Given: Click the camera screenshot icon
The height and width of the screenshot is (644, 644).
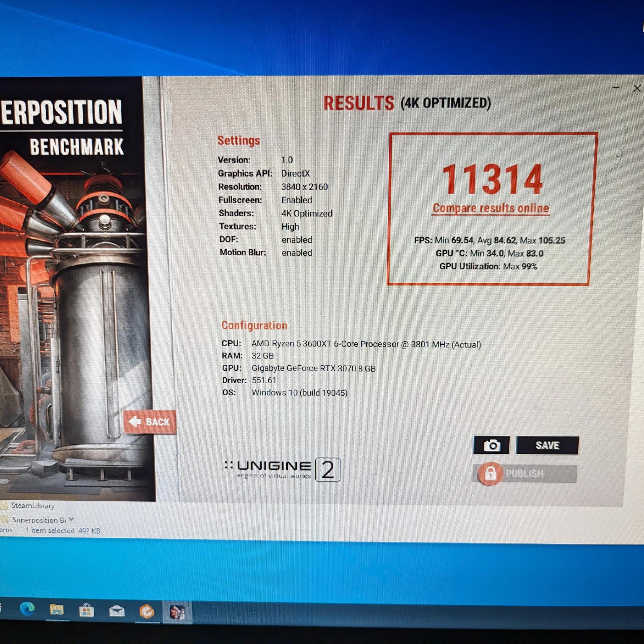Looking at the screenshot, I should (492, 445).
